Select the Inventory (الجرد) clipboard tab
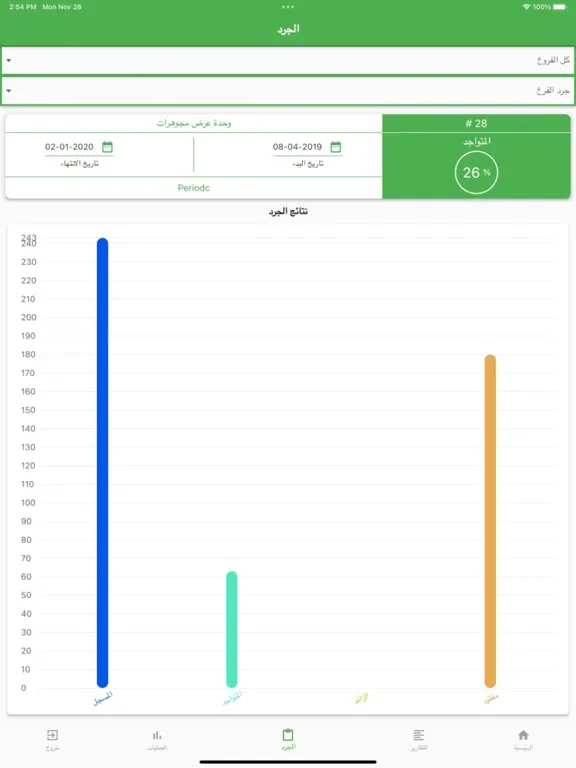The width and height of the screenshot is (576, 768). pyautogui.click(x=288, y=740)
